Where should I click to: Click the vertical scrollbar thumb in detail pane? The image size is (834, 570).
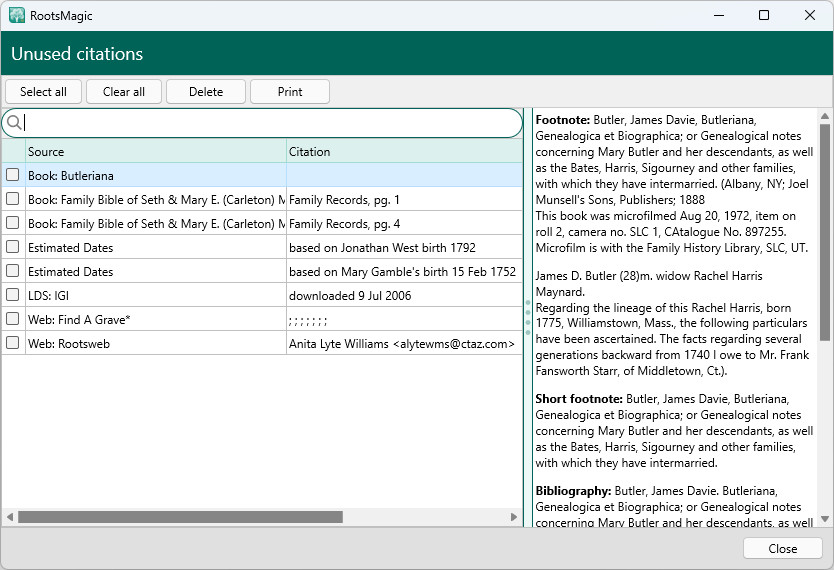[825, 232]
